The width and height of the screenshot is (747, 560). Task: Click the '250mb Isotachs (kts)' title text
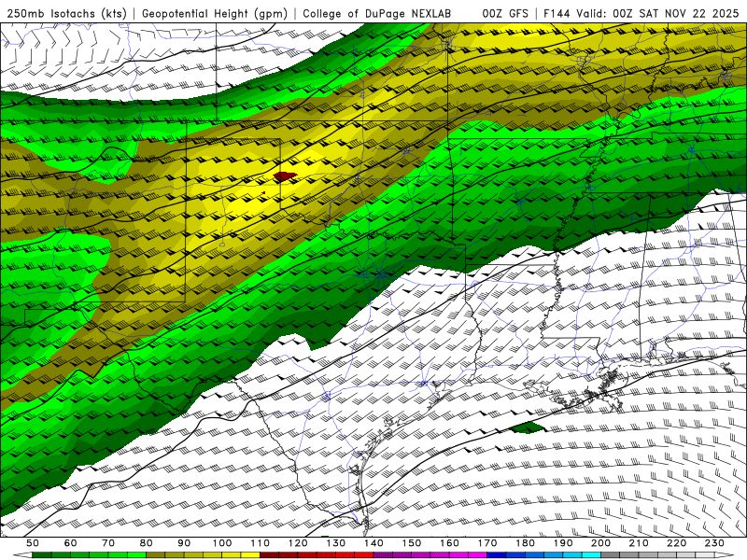click(66, 14)
